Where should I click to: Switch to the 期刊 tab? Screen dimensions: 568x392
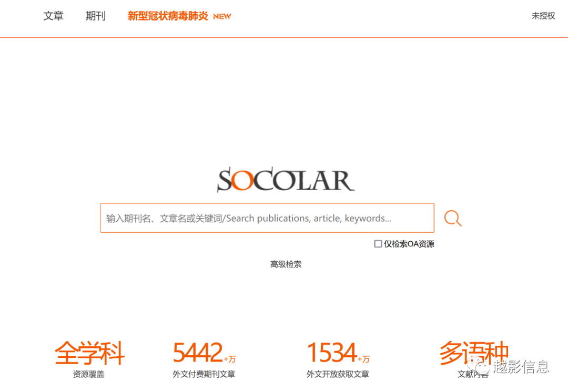coord(96,16)
